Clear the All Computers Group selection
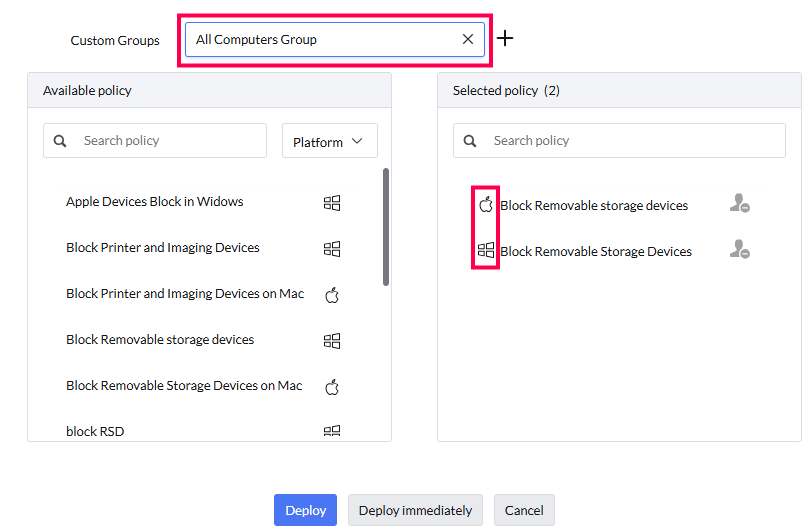 pos(468,40)
